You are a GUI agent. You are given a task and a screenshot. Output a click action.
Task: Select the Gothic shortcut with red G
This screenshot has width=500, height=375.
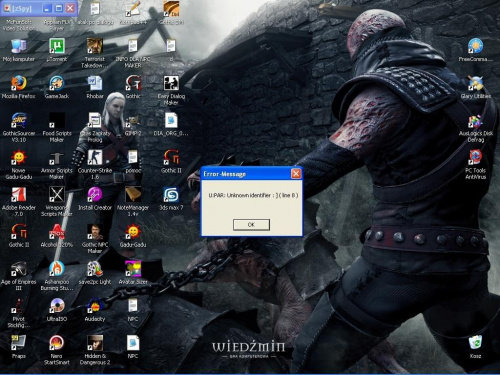click(x=133, y=83)
